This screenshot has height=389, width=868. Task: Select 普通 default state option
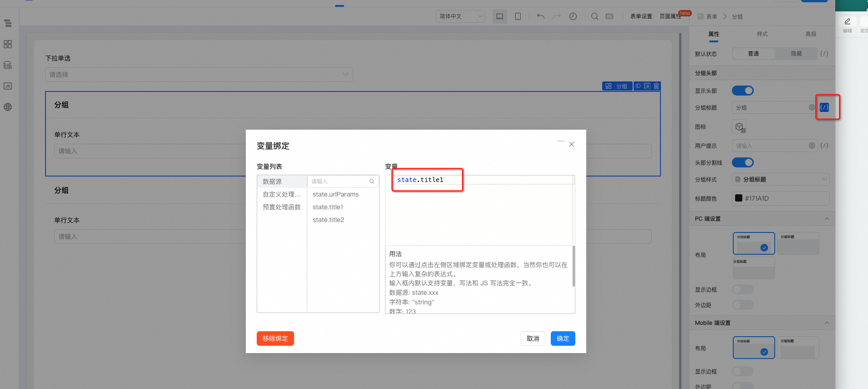click(753, 54)
